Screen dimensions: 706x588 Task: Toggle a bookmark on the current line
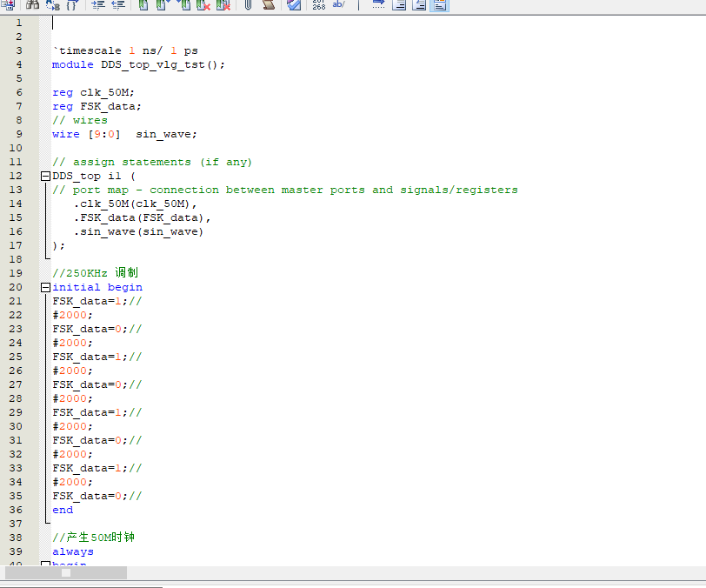143,4
